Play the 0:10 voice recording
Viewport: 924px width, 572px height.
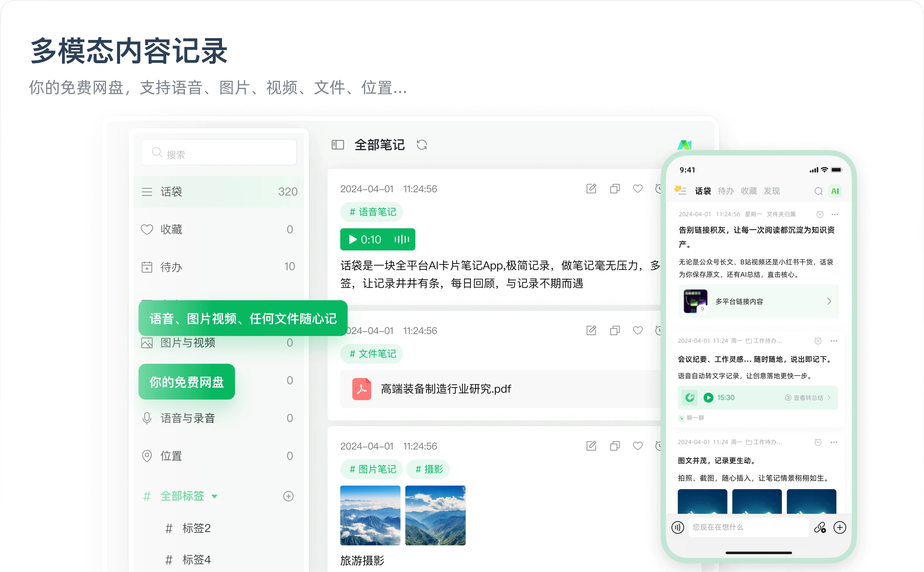(352, 240)
